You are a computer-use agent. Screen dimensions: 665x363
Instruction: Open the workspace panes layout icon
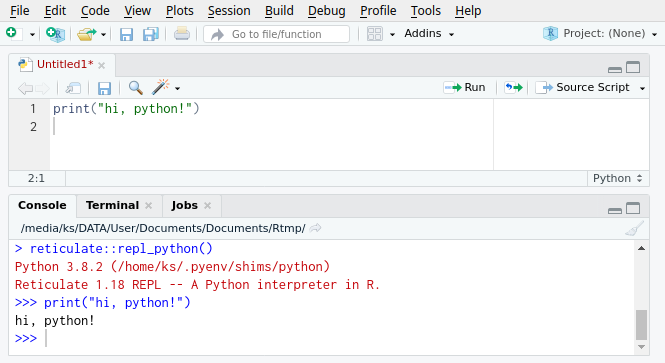tap(374, 34)
